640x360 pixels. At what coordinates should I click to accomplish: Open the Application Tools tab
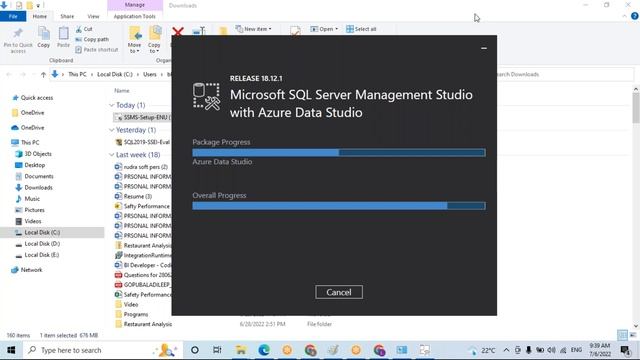(x=135, y=16)
